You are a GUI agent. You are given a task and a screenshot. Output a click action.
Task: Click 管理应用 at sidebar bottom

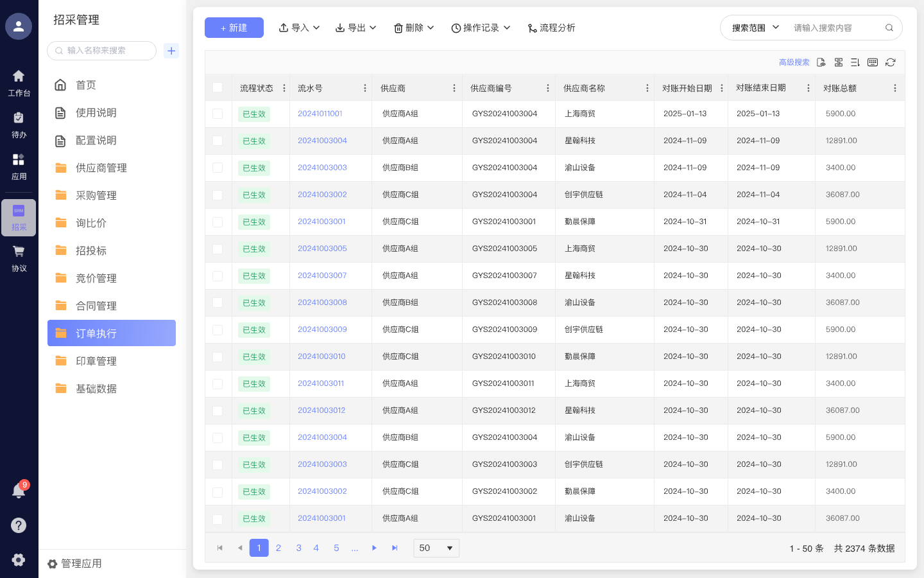click(x=74, y=564)
